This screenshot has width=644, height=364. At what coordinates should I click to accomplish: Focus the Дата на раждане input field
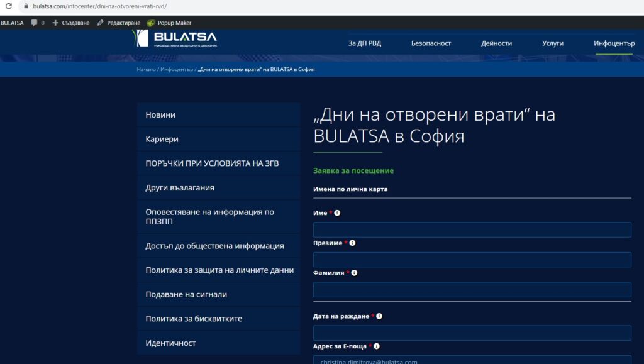(x=472, y=333)
